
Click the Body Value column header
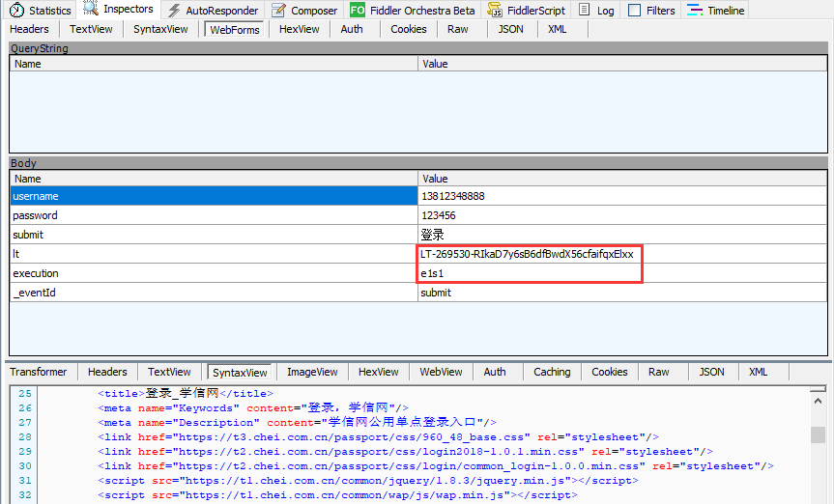622,179
